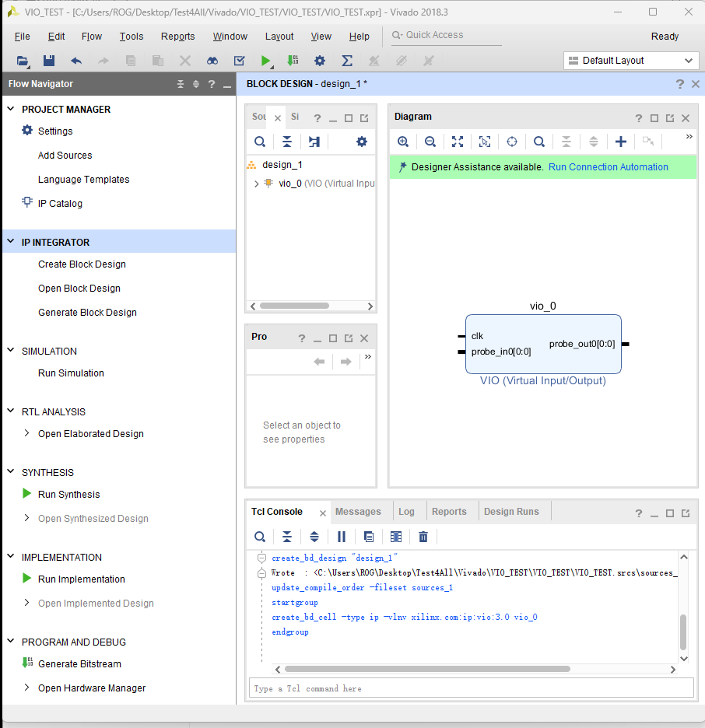This screenshot has height=728, width=705.
Task: Click the Tcl Console vertical scrollbar
Action: [683, 632]
